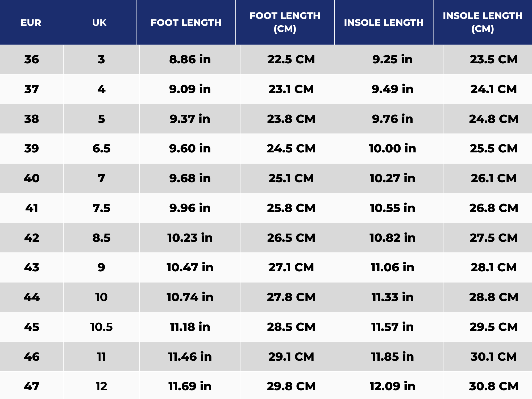Click the 8.86 in foot length cell
Screen dimensions: 532x399
tap(190, 59)
